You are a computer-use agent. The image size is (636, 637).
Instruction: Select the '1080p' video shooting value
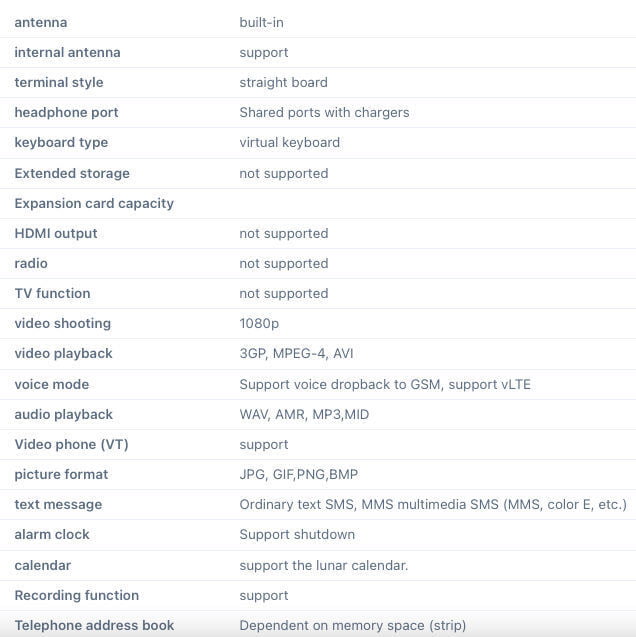(259, 323)
